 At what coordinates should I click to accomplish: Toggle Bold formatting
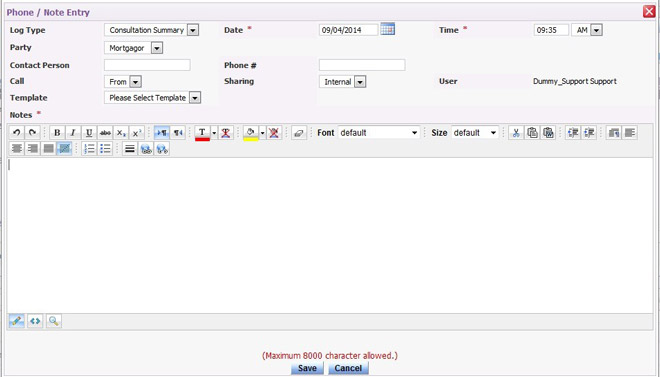tap(57, 133)
